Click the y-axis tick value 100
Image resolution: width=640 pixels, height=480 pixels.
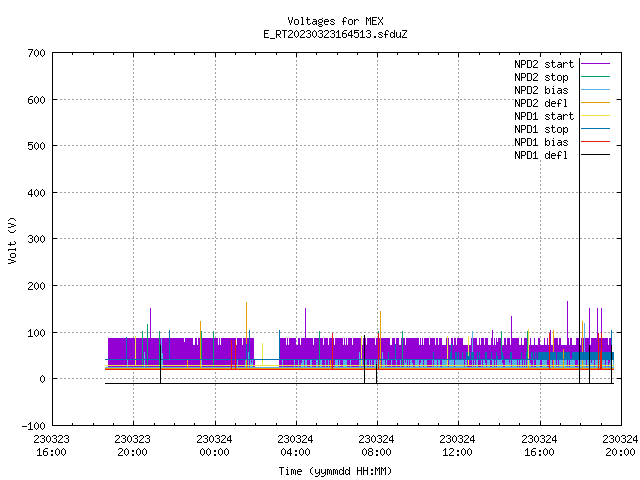click(36, 333)
